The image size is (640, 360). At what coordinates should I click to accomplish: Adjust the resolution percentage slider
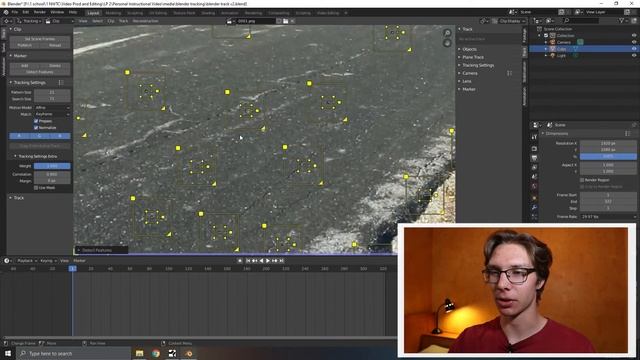pos(608,156)
